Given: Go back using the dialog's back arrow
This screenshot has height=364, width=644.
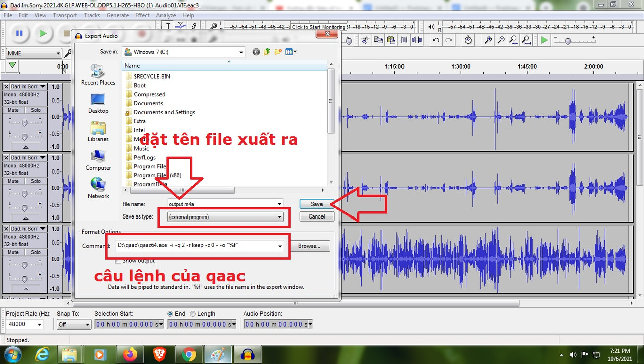Looking at the screenshot, I should [256, 52].
